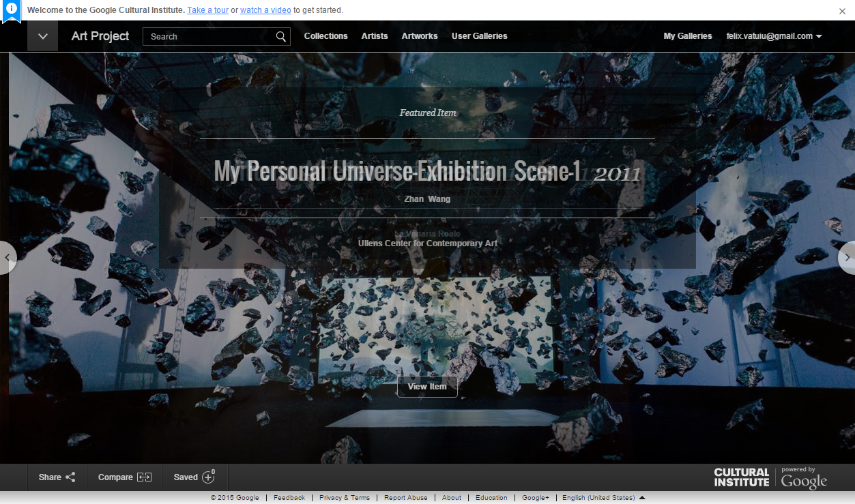855x504 pixels.
Task: Open the Artworks page
Action: click(x=420, y=36)
